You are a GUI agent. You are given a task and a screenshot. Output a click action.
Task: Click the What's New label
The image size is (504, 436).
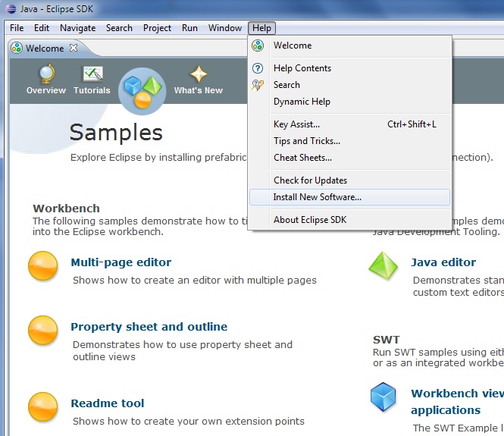click(199, 90)
